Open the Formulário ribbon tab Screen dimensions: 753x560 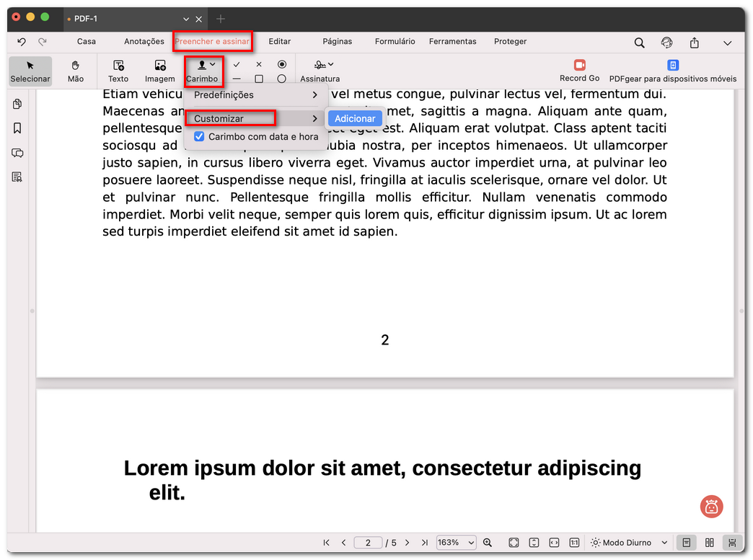[395, 41]
